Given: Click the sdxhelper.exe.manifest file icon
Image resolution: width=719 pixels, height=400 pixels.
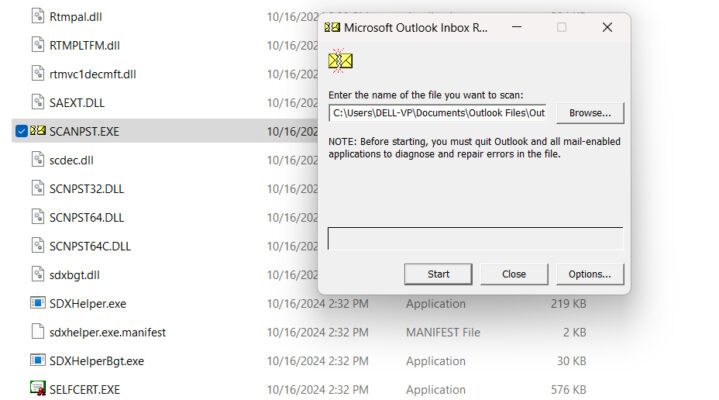Looking at the screenshot, I should coord(38,332).
